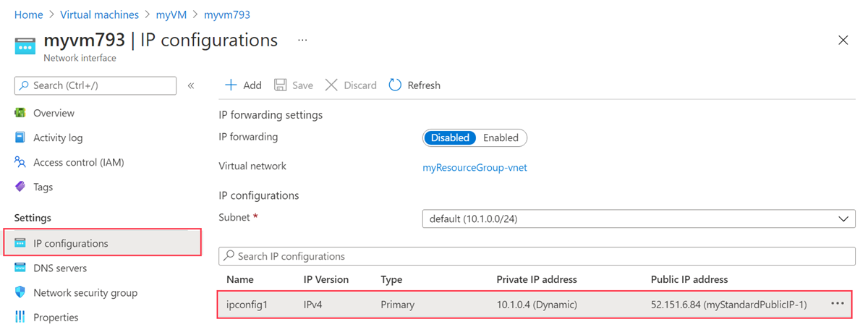Select IP configurations in Settings

coord(102,243)
